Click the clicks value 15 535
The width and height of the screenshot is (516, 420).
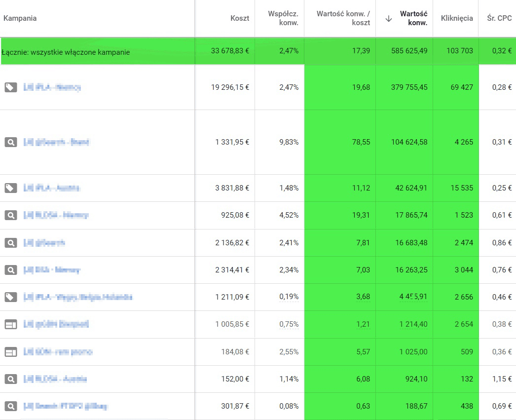click(x=462, y=188)
